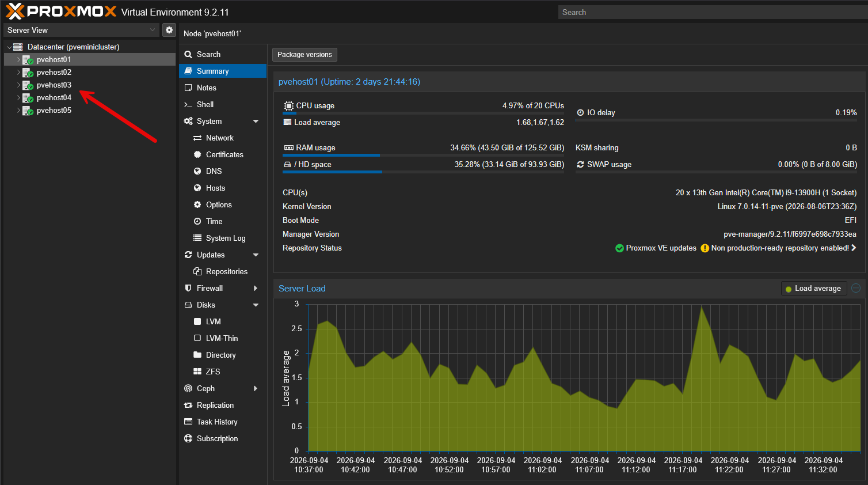
Task: Click the System Log list icon
Action: point(197,238)
